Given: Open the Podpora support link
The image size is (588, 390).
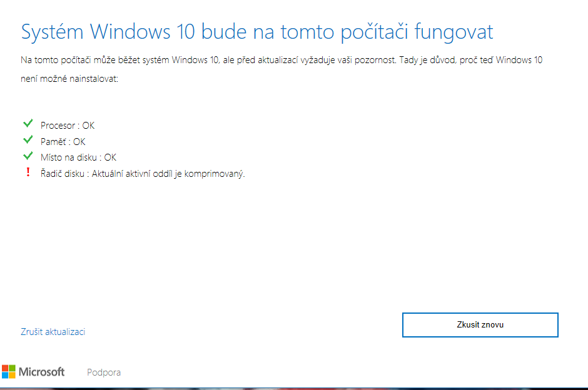Looking at the screenshot, I should [x=104, y=372].
